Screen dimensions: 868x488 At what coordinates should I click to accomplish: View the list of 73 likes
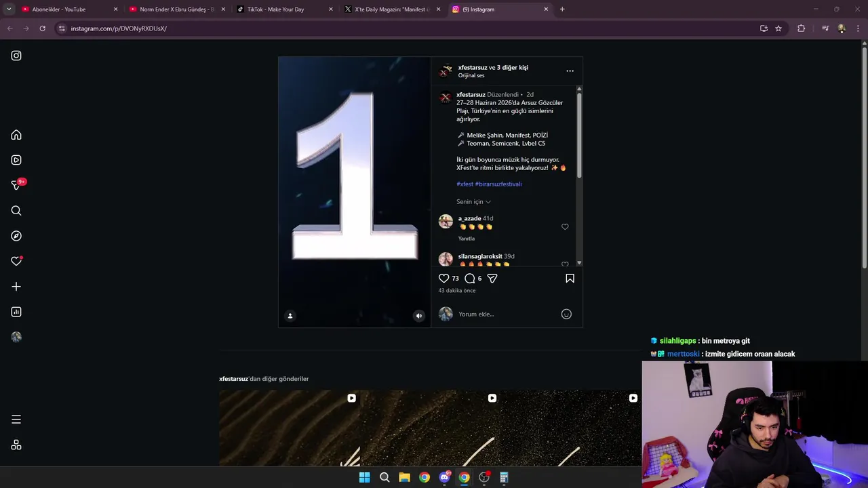point(455,279)
